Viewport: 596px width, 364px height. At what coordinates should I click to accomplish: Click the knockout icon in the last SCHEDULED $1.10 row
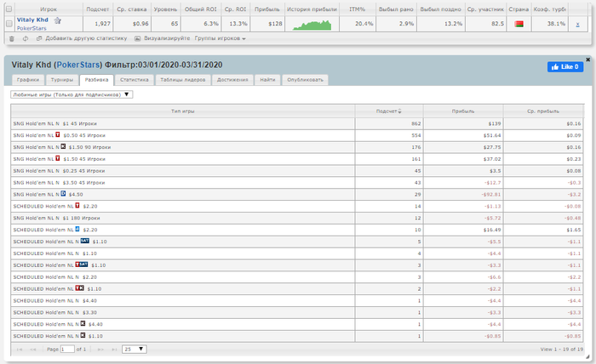pyautogui.click(x=83, y=335)
